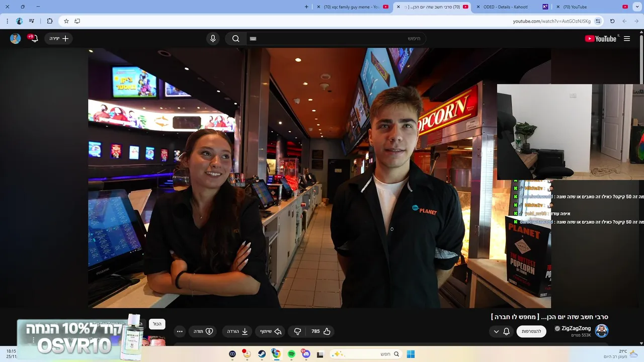Screen dimensions: 644x362
Task: Open the ZigZagZong channel name link
Action: point(576,328)
